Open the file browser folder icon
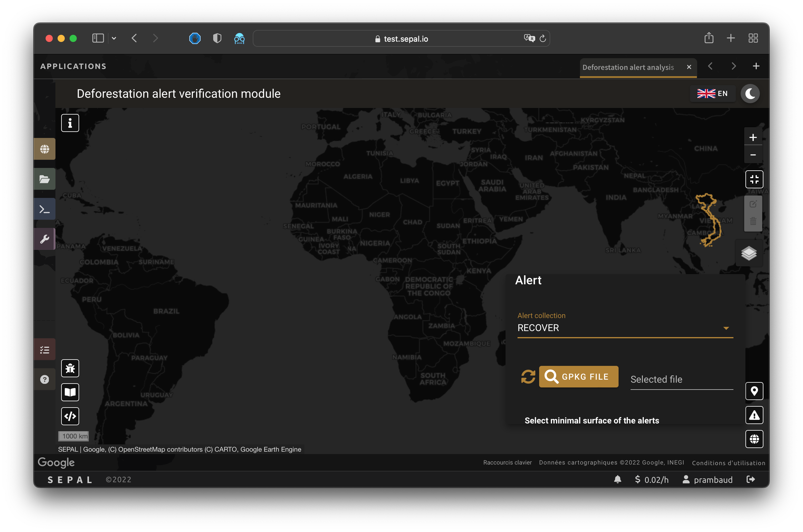This screenshot has width=803, height=532. (x=45, y=179)
